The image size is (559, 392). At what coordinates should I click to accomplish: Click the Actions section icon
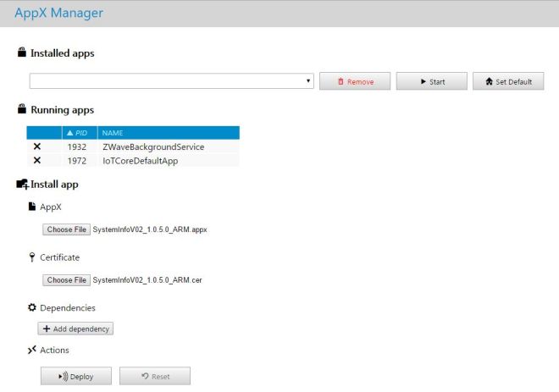32,350
